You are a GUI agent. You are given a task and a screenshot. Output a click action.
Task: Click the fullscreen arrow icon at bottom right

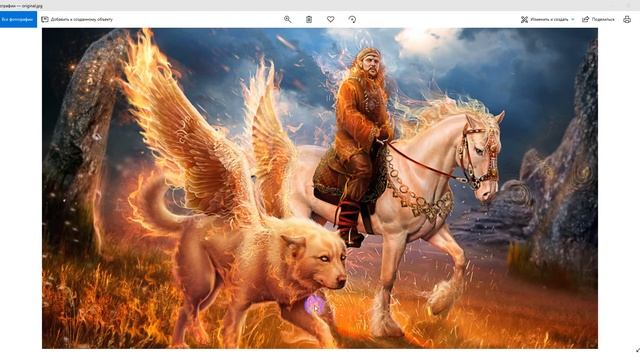pyautogui.click(x=637, y=350)
